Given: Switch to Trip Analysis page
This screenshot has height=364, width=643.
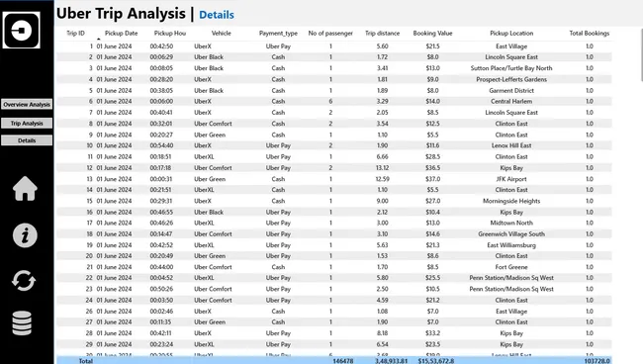Looking at the screenshot, I should 27,123.
